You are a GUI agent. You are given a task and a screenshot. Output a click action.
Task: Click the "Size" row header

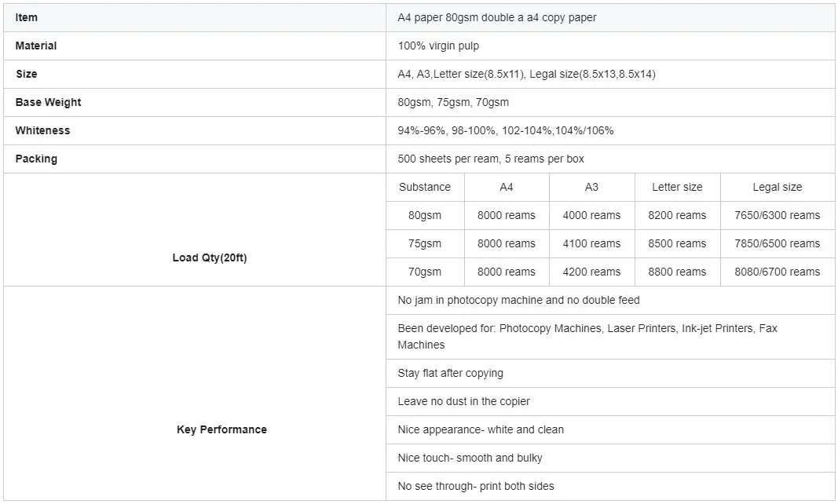coord(27,74)
